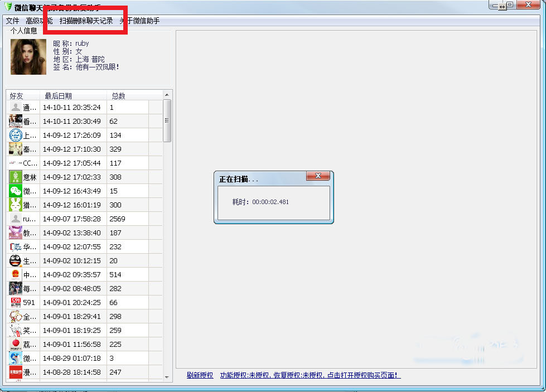
Task: Select the blue round avatar of 上…
Action: click(x=15, y=135)
